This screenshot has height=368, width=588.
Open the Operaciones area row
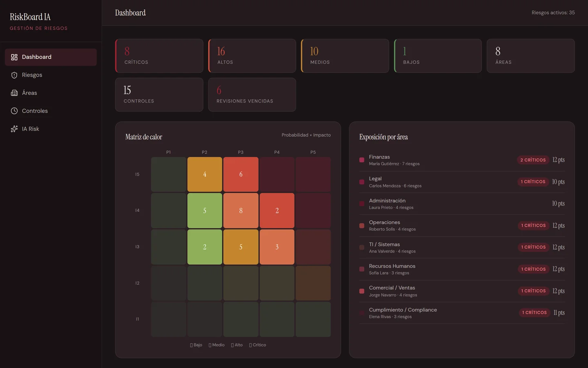(x=462, y=226)
